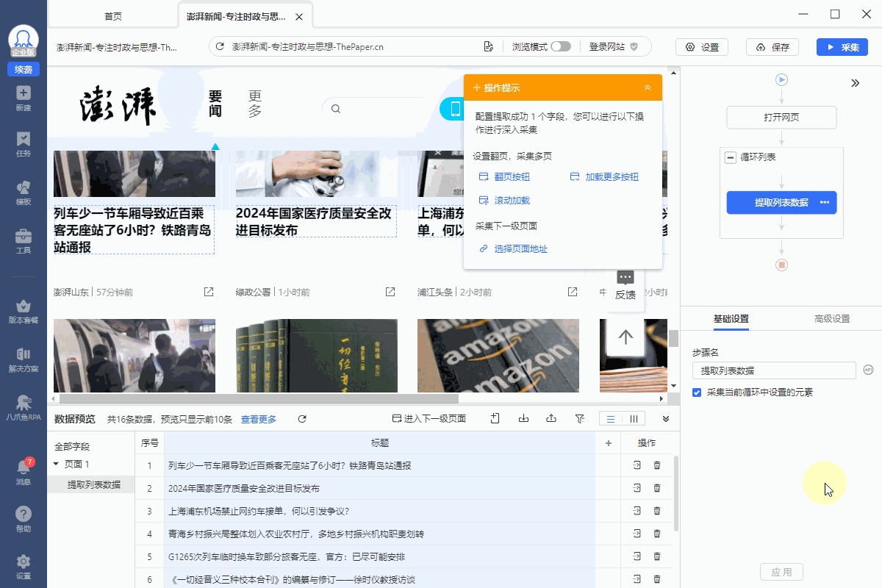Image resolution: width=882 pixels, height=588 pixels.
Task: Collapse the 页面 1 tree node
Action: coord(56,464)
